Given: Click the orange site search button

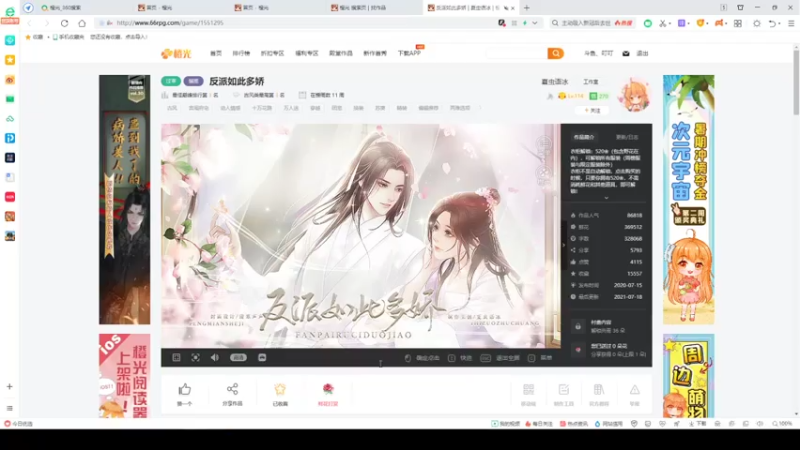Looking at the screenshot, I should (x=556, y=53).
